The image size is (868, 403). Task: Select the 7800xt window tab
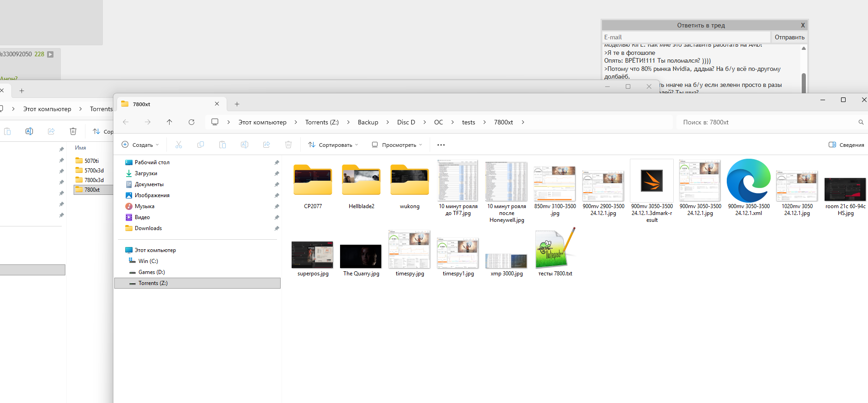pos(171,104)
